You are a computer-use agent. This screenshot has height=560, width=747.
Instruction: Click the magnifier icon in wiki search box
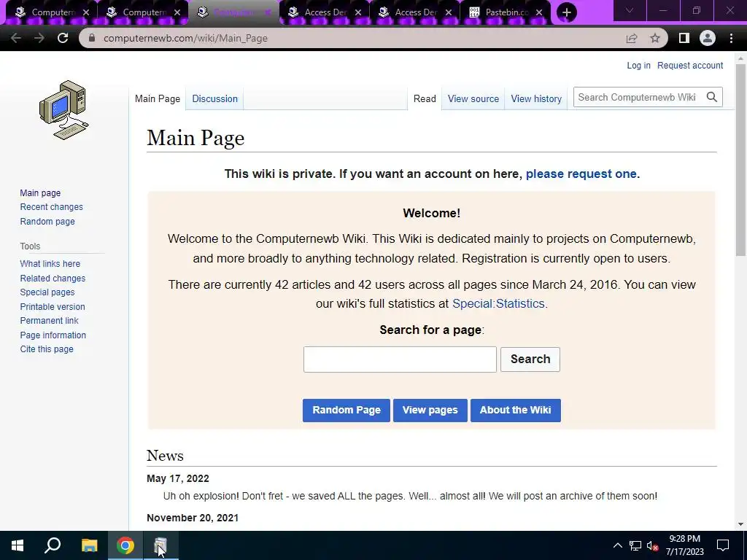point(712,97)
